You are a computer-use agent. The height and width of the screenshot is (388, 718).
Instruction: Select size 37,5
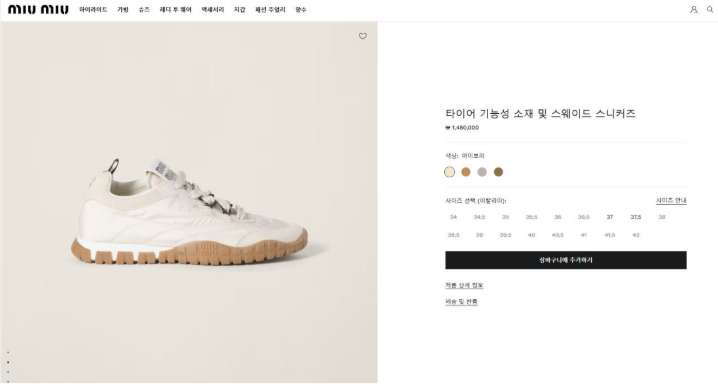[636, 217]
